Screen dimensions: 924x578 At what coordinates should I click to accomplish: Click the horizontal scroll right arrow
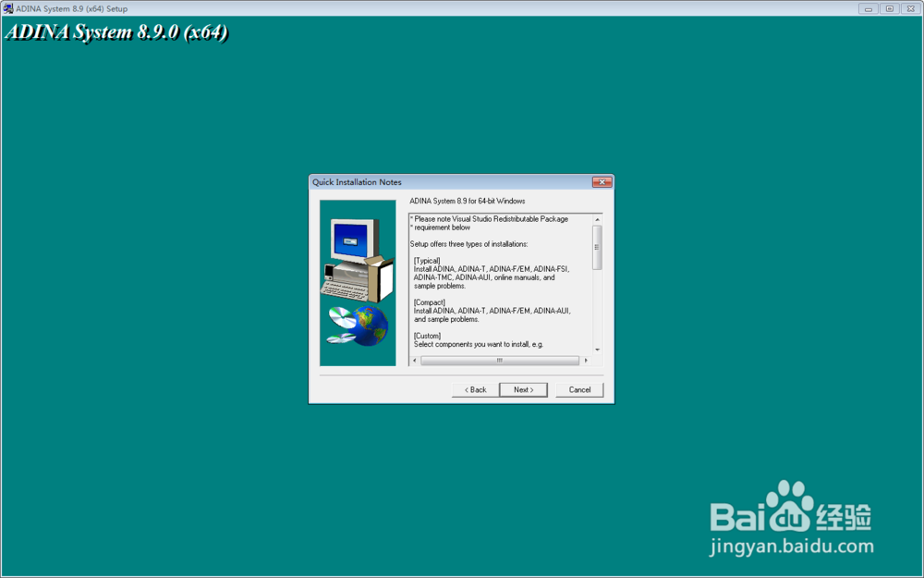pos(586,361)
